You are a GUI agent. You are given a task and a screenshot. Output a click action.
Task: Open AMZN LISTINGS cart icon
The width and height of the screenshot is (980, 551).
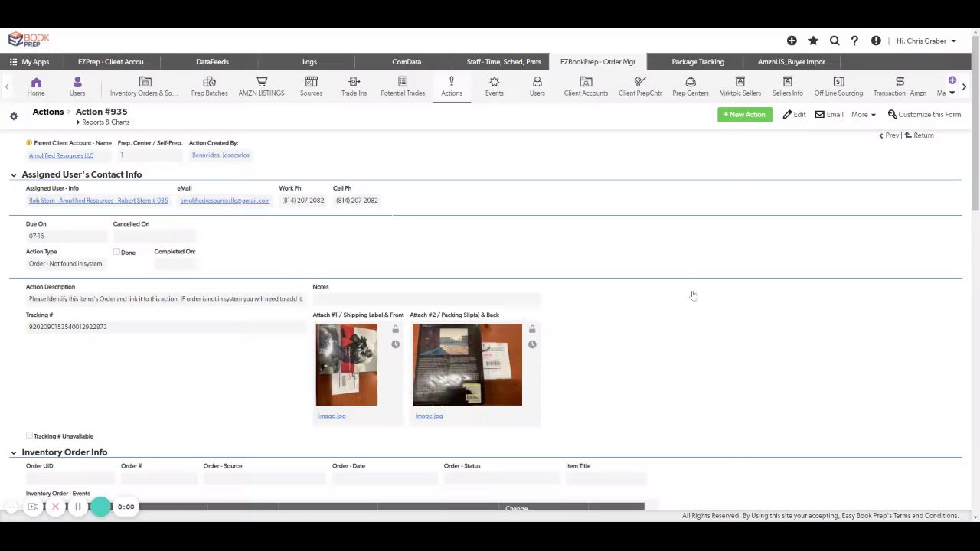tap(261, 82)
